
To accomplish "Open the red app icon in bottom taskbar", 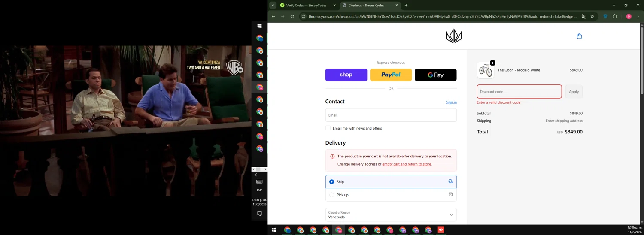I will click(440, 230).
